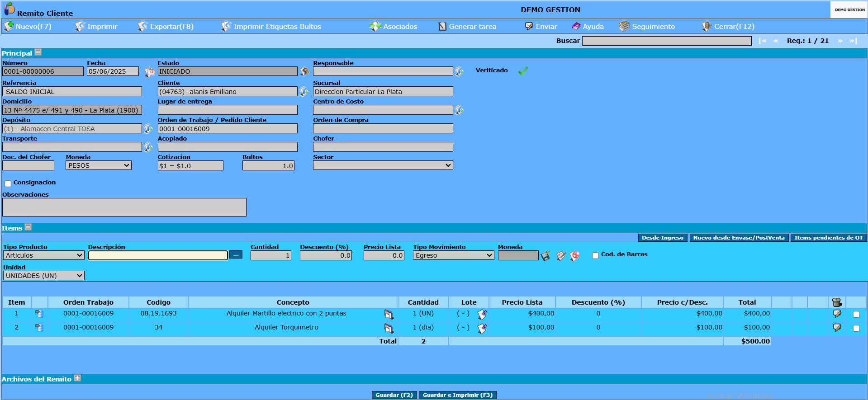Click the Lote edit icon in row 1
Viewport: 868px width, 400px height.
click(482, 315)
